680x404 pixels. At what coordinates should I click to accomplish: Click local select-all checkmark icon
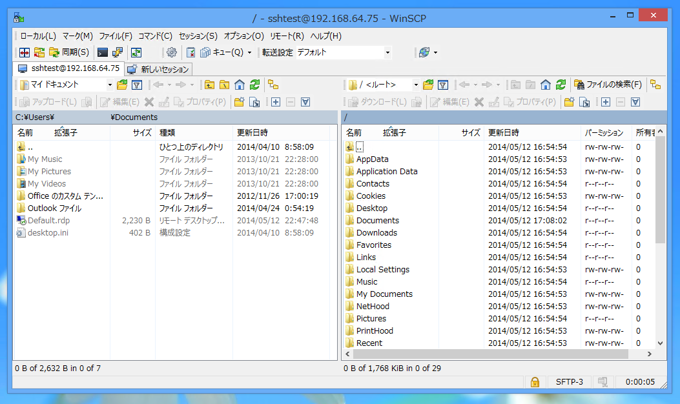click(x=305, y=102)
